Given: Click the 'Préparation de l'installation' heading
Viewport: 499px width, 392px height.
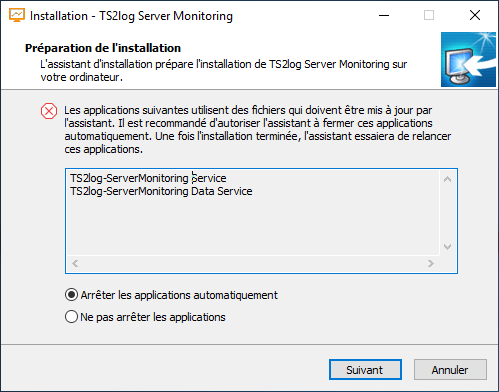Looking at the screenshot, I should click(103, 48).
